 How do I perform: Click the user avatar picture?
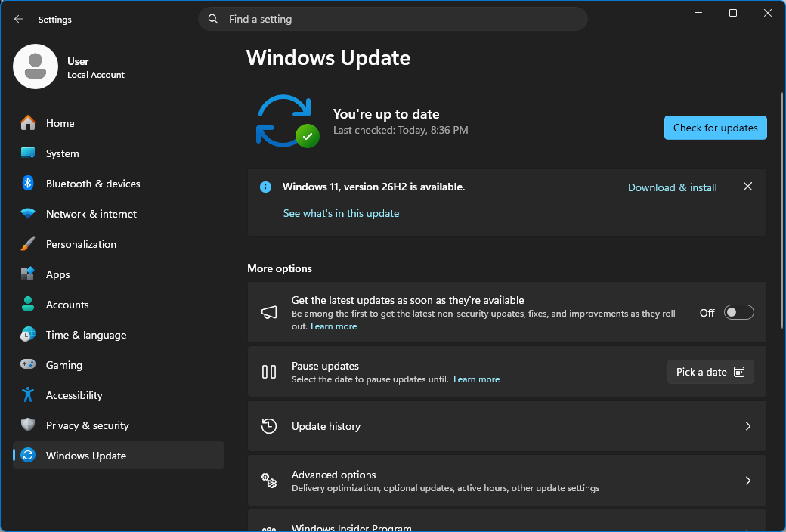pyautogui.click(x=36, y=66)
